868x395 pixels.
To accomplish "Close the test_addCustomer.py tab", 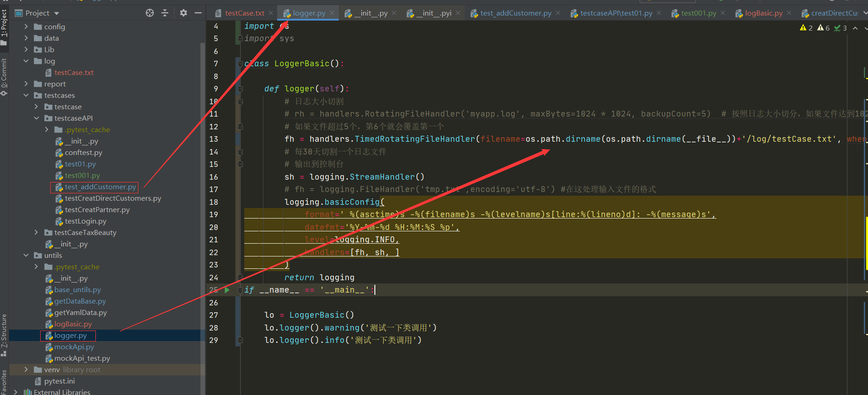I will click(x=558, y=13).
